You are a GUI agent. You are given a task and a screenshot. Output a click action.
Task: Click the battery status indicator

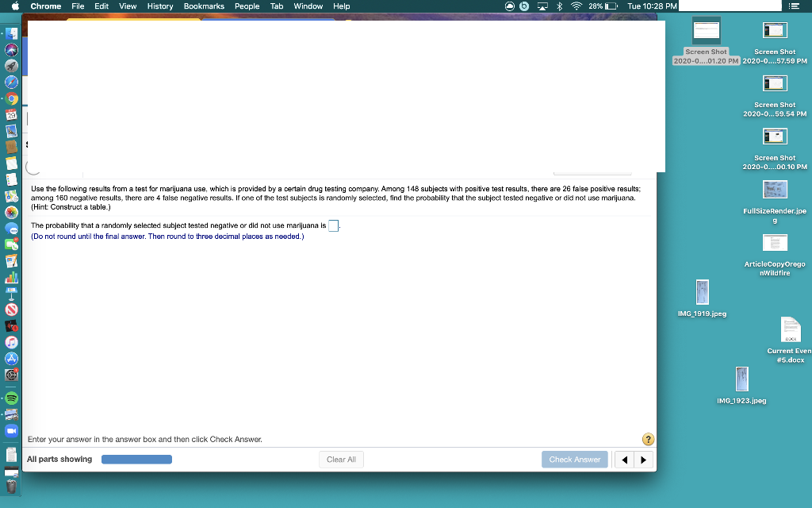coord(609,6)
